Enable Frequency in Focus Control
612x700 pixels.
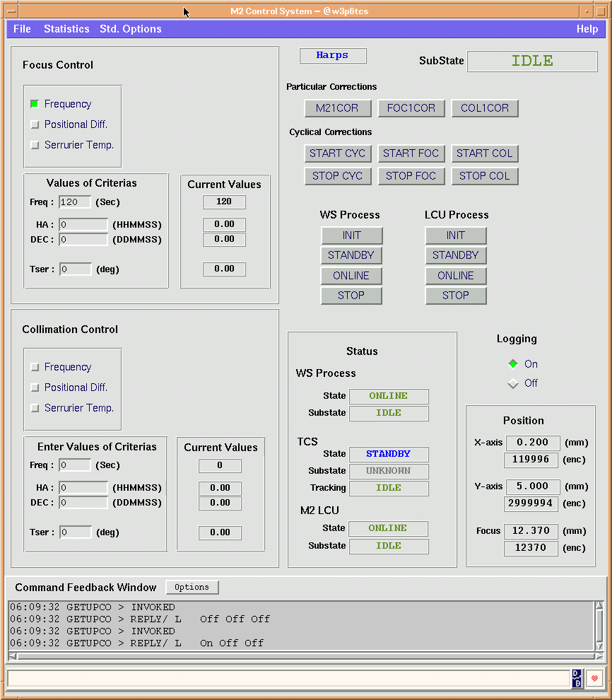pyautogui.click(x=35, y=104)
